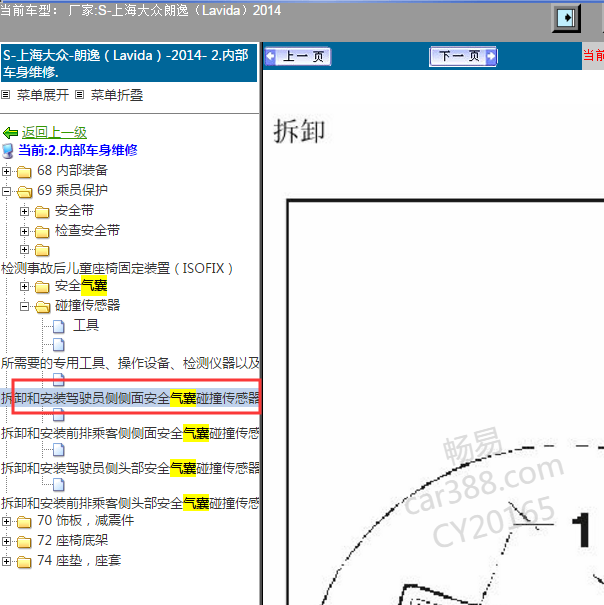Open 拆卸和安装前排乘客侧头部安全气囊 page

click(130, 503)
